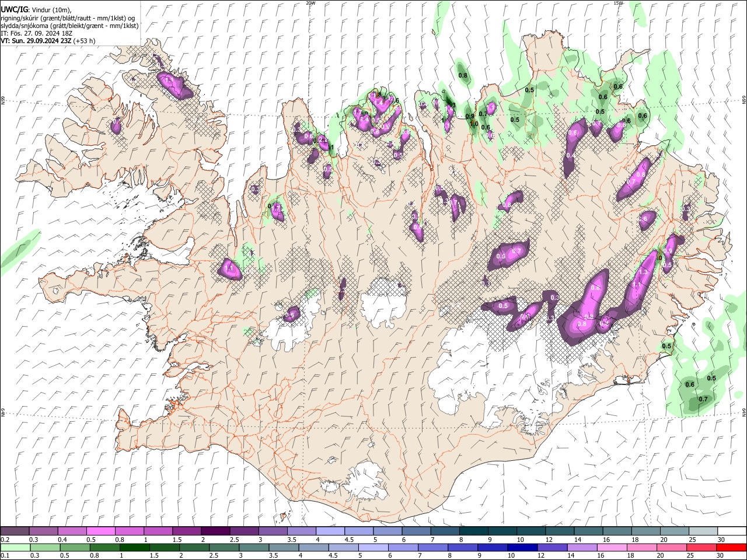Click the white snow swatch labeled 30
Image resolution: width=747 pixels, height=560 pixels.
click(731, 531)
